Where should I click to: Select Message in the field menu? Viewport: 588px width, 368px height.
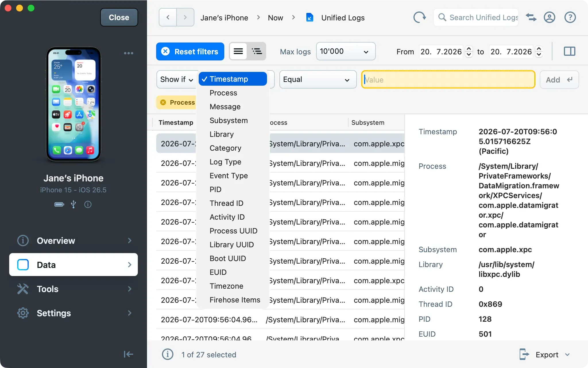point(233,107)
